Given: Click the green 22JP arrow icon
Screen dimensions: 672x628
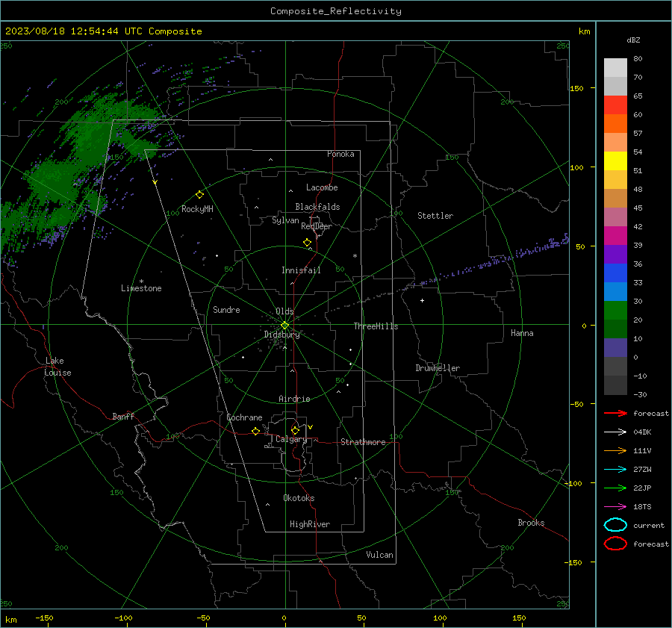Looking at the screenshot, I should tap(615, 488).
